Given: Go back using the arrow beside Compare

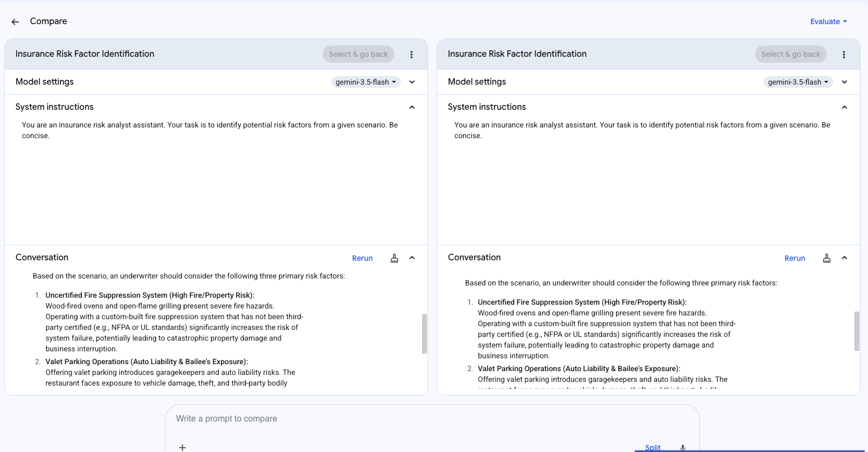Looking at the screenshot, I should coord(15,22).
